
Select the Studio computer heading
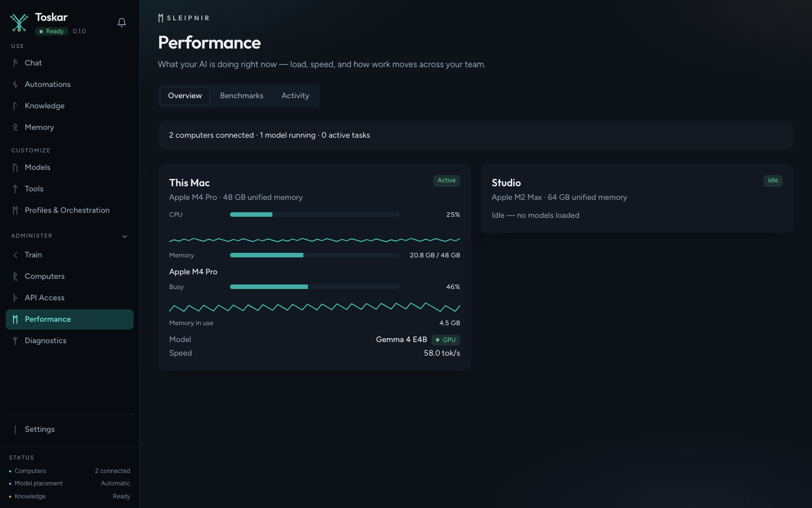click(x=506, y=183)
